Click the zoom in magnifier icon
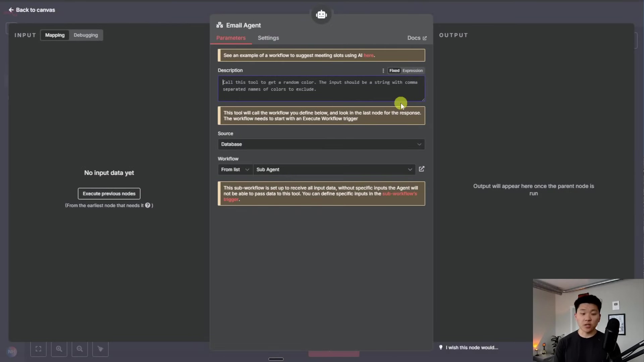 pyautogui.click(x=59, y=349)
